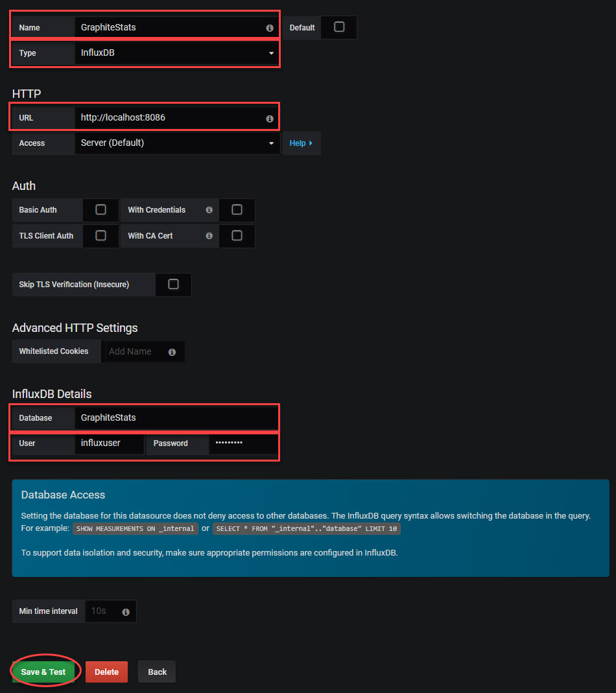Click the info icon next to With CA Cert
Image resolution: width=616 pixels, height=693 pixels.
point(209,236)
